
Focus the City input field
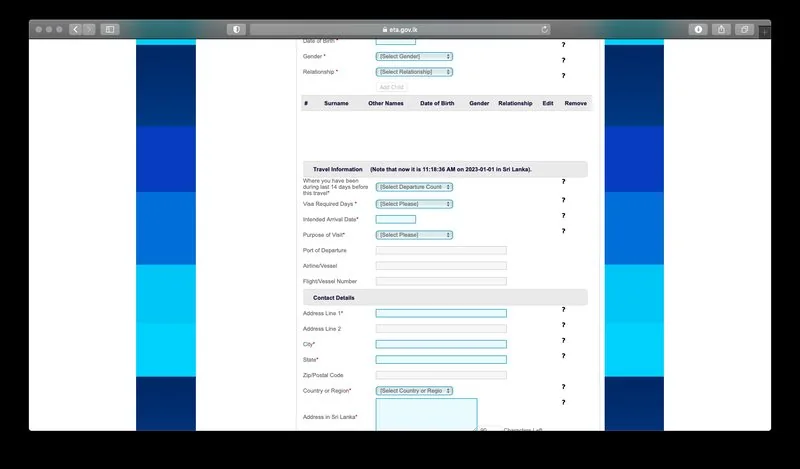pos(441,344)
